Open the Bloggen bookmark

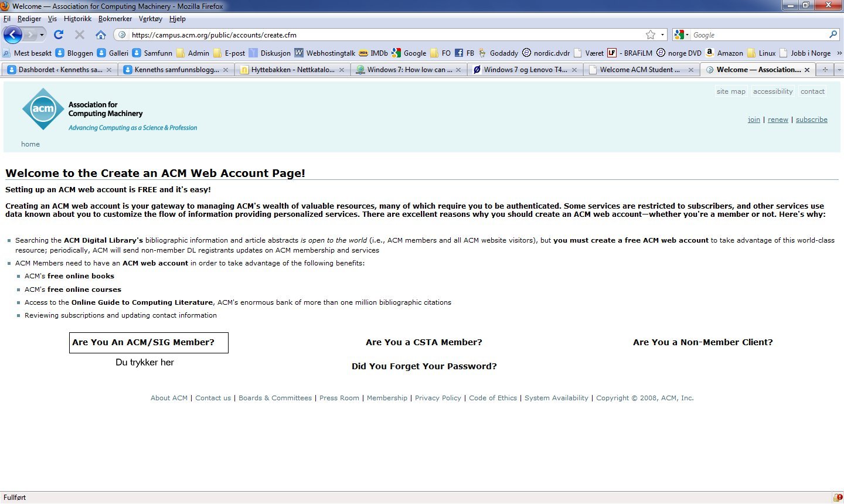[74, 53]
